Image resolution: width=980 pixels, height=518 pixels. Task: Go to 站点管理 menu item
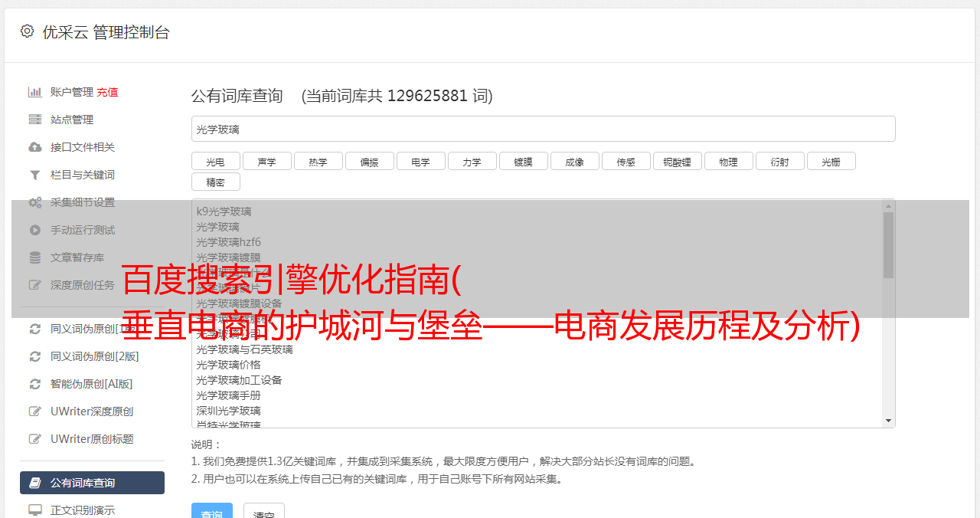tap(72, 120)
